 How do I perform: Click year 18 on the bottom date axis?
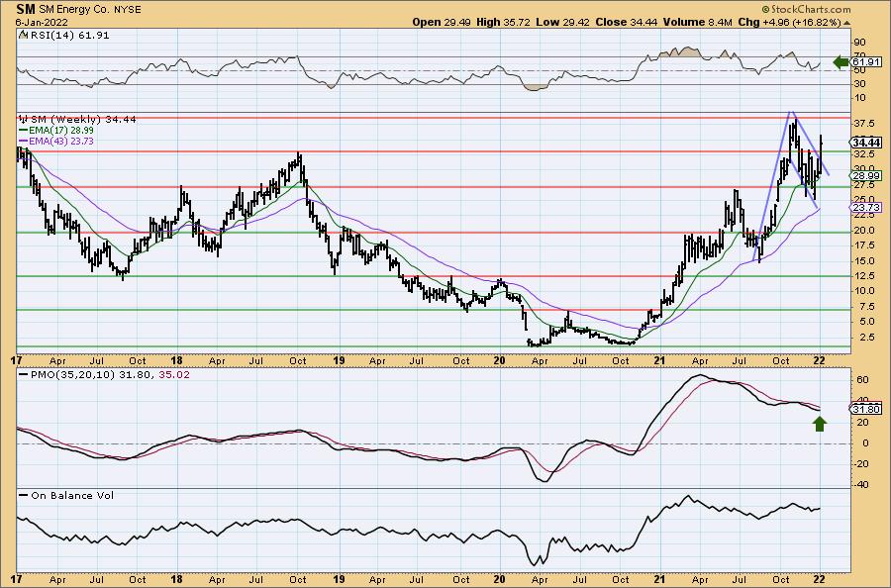[176, 579]
